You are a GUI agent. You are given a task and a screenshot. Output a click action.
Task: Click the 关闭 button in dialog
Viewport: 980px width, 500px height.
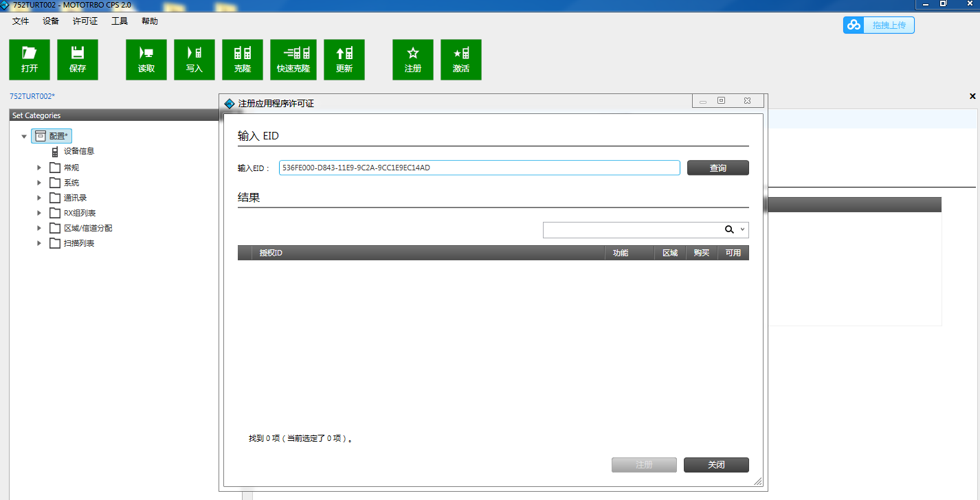click(x=716, y=465)
